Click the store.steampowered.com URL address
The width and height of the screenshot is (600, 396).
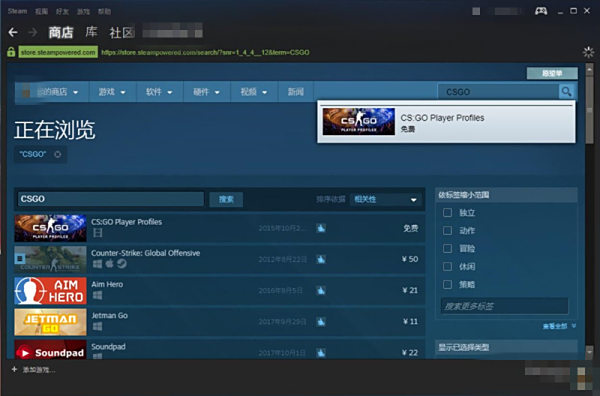pyautogui.click(x=205, y=52)
